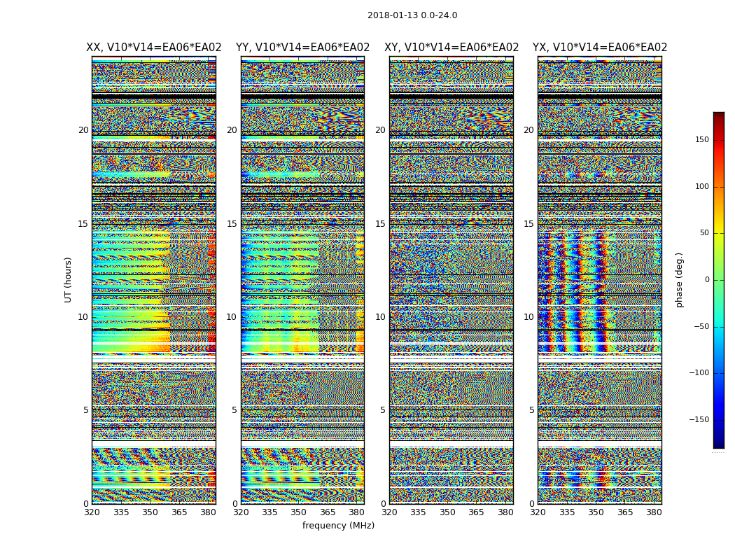Click the figure title "2018-01-13 0.0-24.0"

pyautogui.click(x=412, y=15)
